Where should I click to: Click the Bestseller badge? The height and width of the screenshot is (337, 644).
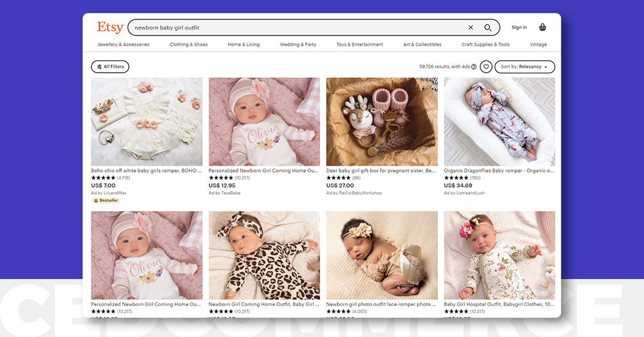point(106,200)
